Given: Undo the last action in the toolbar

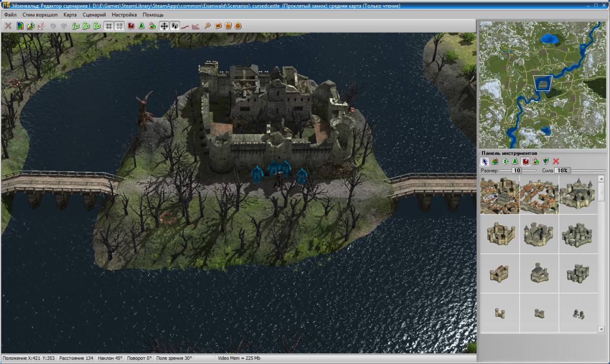Looking at the screenshot, I should click(x=53, y=26).
